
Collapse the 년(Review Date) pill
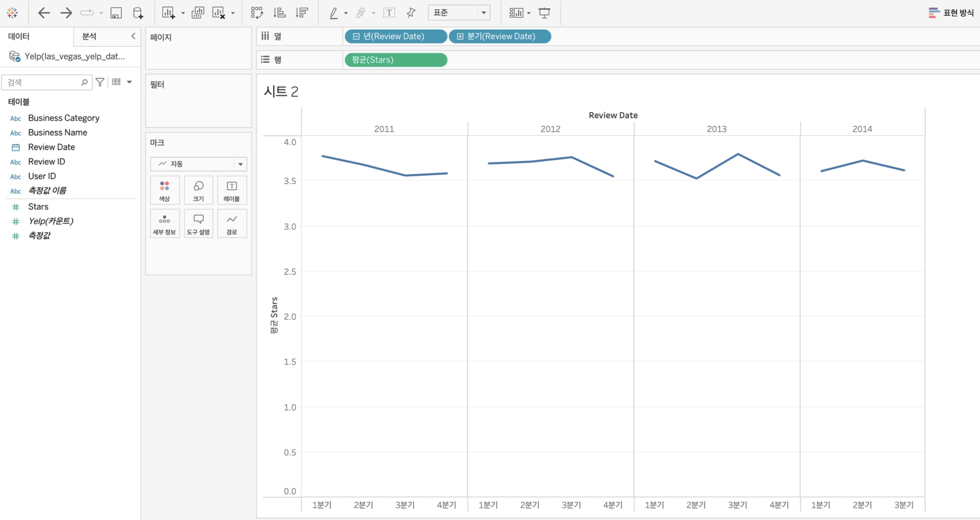coord(356,36)
